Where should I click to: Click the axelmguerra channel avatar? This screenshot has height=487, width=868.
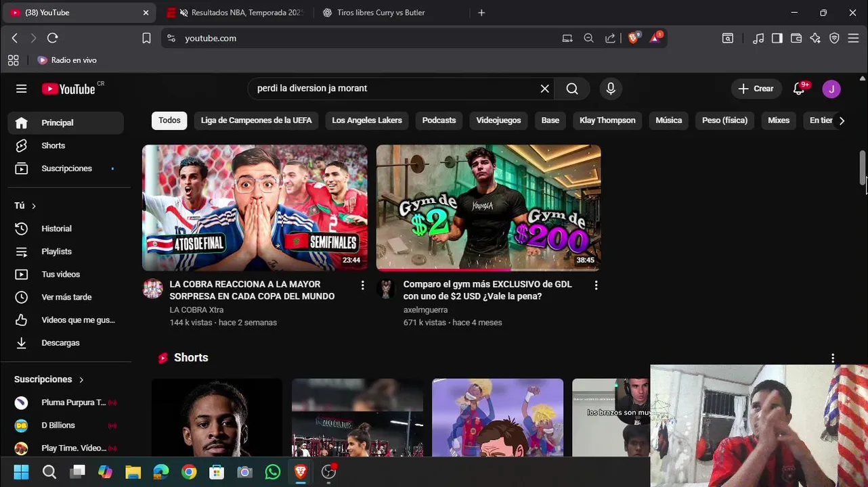(386, 289)
